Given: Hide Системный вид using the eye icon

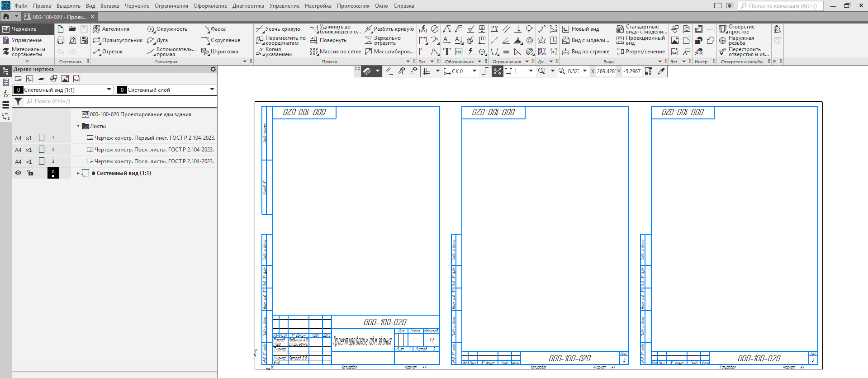Looking at the screenshot, I should tap(18, 173).
